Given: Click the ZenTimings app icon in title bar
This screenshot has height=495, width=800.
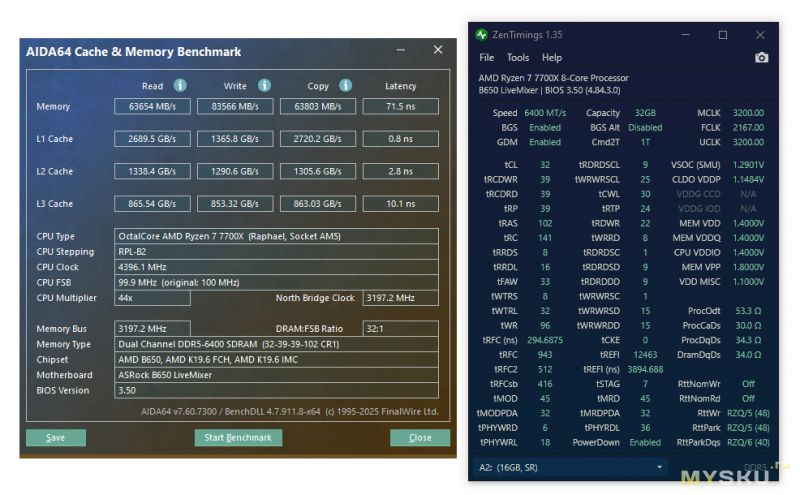Looking at the screenshot, I should coord(482,35).
